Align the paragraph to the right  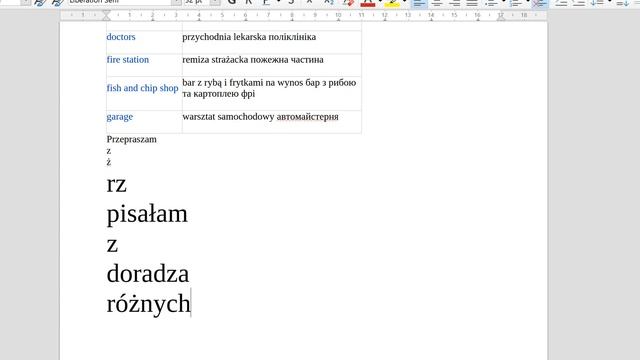[454, 3]
